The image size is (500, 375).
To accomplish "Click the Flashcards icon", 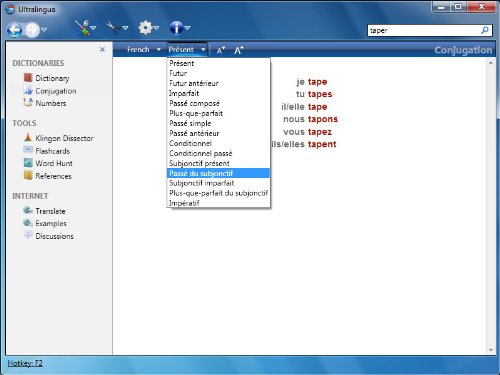I will tap(28, 150).
